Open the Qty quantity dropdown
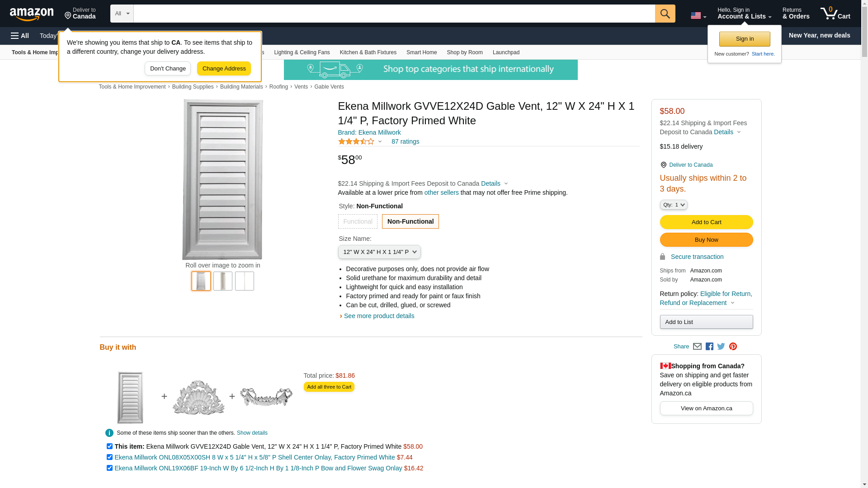Viewport: 868px width, 488px height. [673, 205]
